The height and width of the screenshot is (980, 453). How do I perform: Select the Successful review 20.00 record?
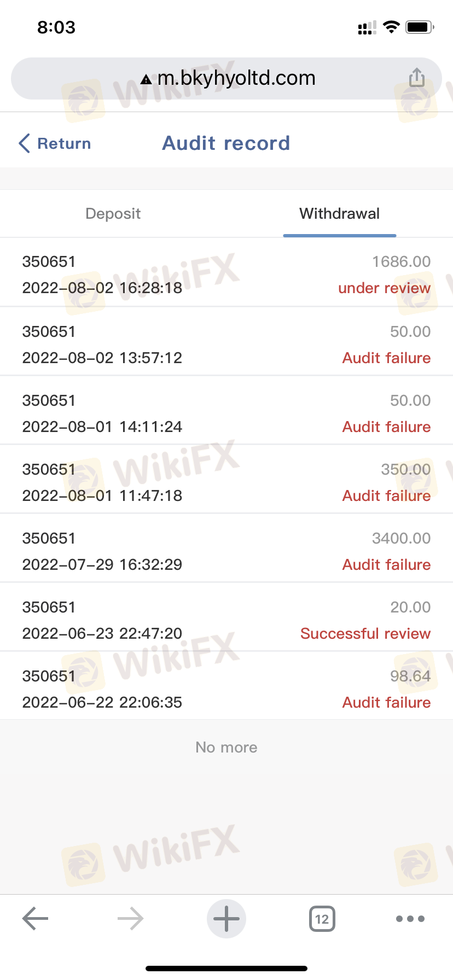[x=226, y=620]
